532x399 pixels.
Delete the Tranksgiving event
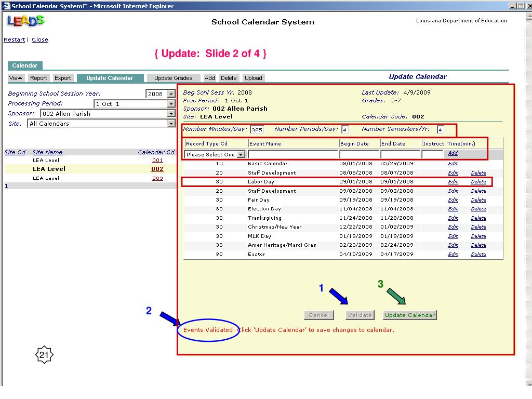coord(478,218)
